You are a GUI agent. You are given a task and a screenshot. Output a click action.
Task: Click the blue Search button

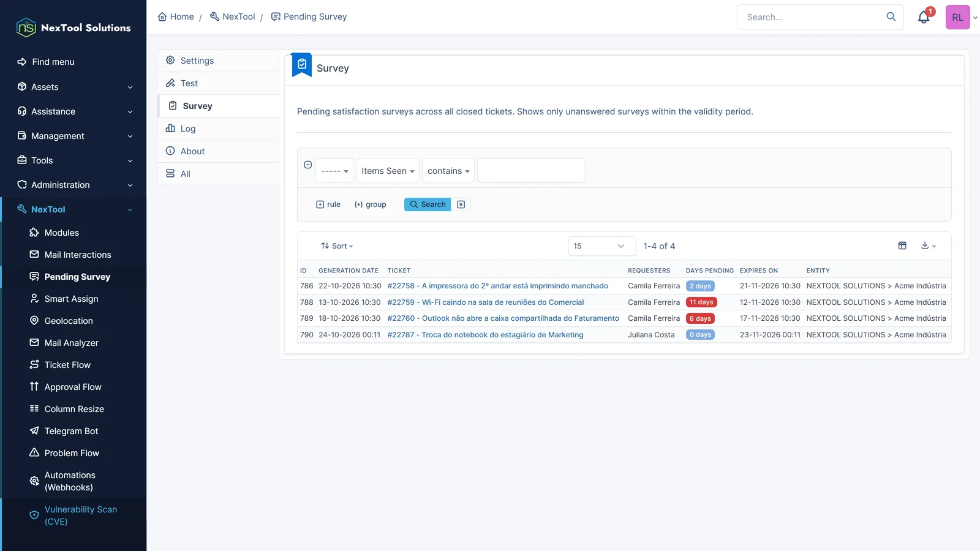[x=428, y=204]
